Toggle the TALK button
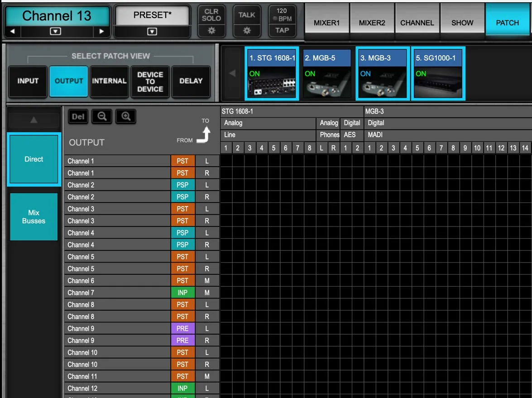Image resolution: width=532 pixels, height=398 pixels. click(x=247, y=15)
